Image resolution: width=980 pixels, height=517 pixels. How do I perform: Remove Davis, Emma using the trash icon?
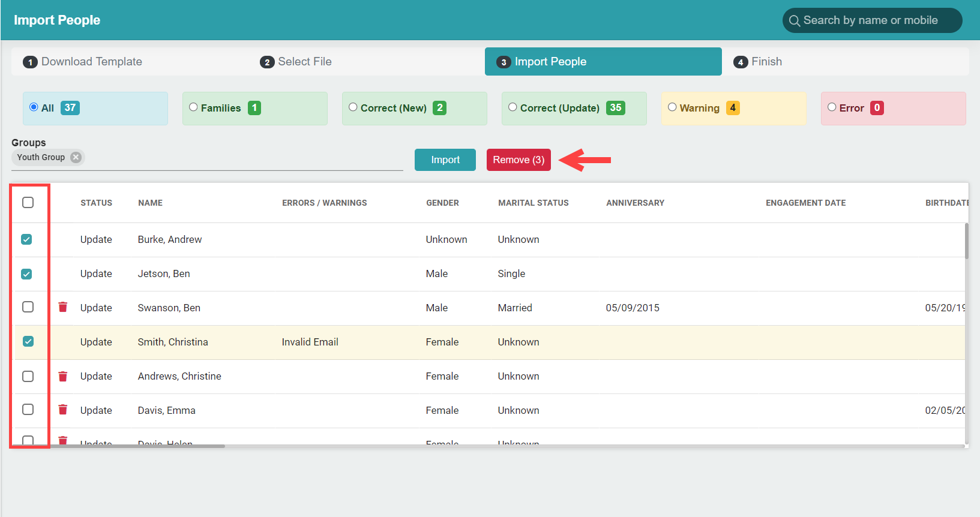coord(63,410)
